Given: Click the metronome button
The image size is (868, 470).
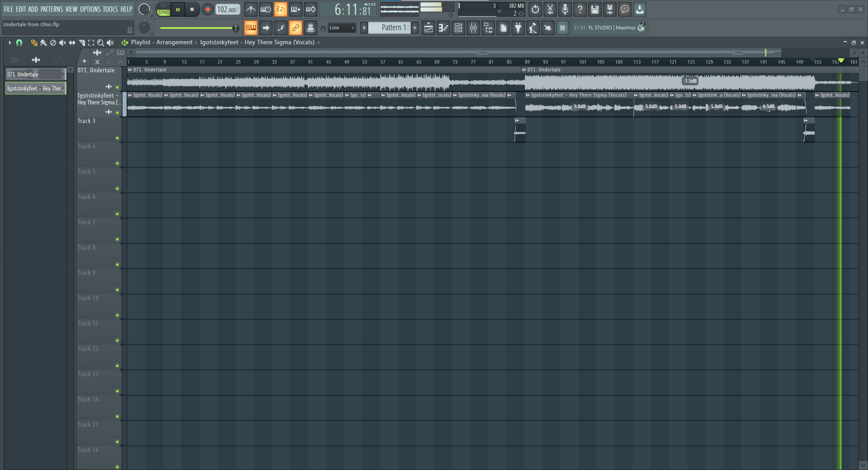Looking at the screenshot, I should click(x=251, y=9).
